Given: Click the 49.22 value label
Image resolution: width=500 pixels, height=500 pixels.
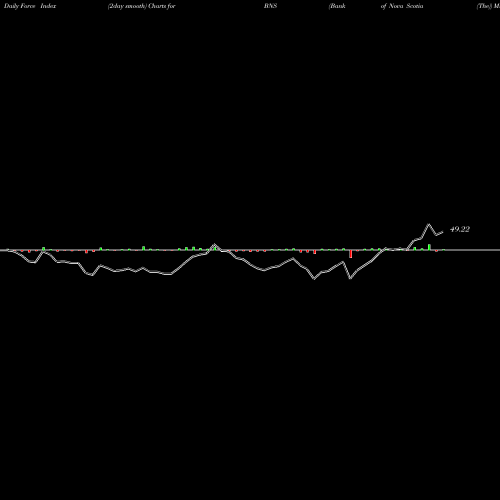Looking at the screenshot, I should 460,229.
